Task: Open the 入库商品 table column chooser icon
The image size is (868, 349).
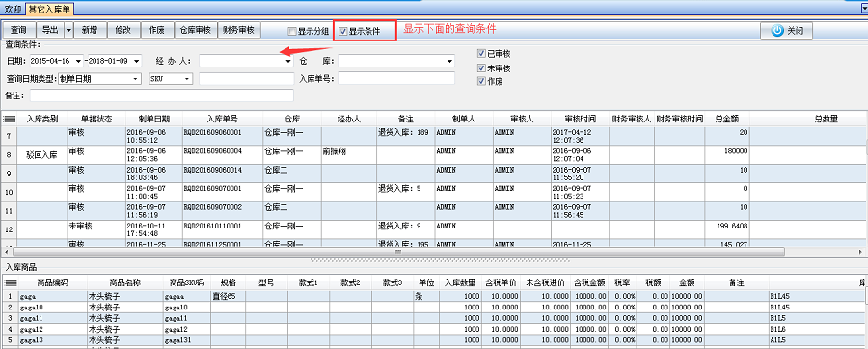Action: (10, 282)
